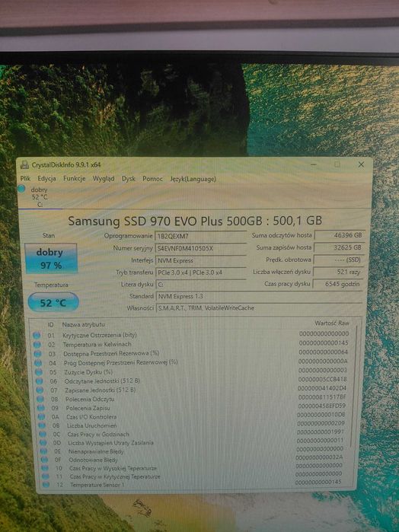Click raw value 00000041402D4
The image size is (399, 532).
[x=322, y=388]
